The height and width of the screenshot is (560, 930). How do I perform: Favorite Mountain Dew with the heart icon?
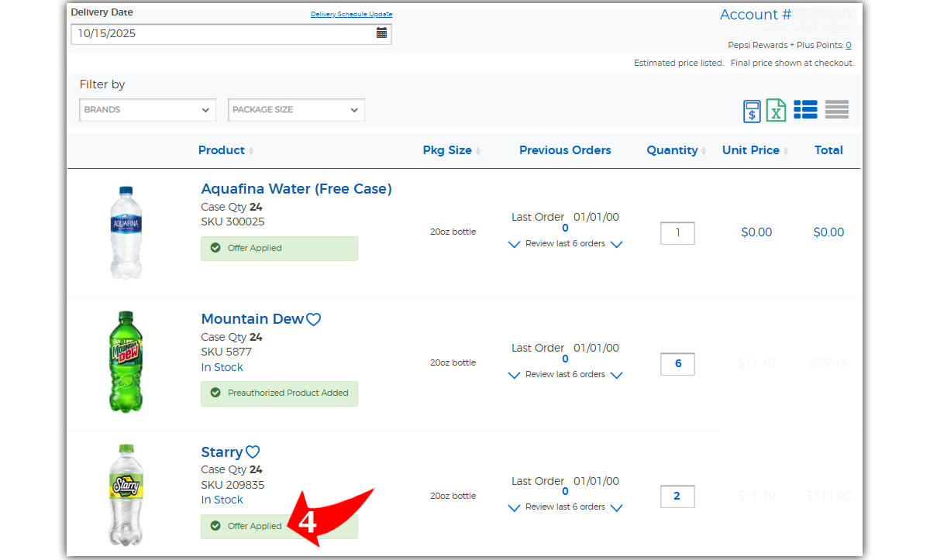[x=313, y=319]
